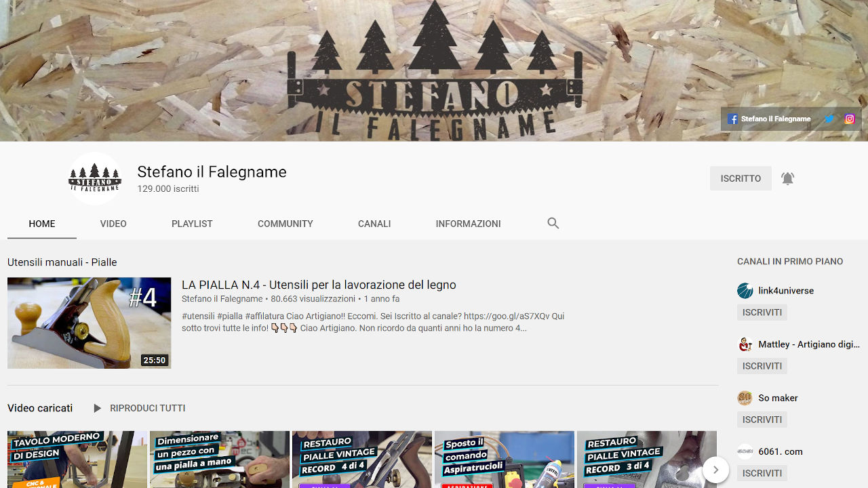Click the RIPRODUCI TUTTI text link
The height and width of the screenshot is (488, 868).
(148, 408)
